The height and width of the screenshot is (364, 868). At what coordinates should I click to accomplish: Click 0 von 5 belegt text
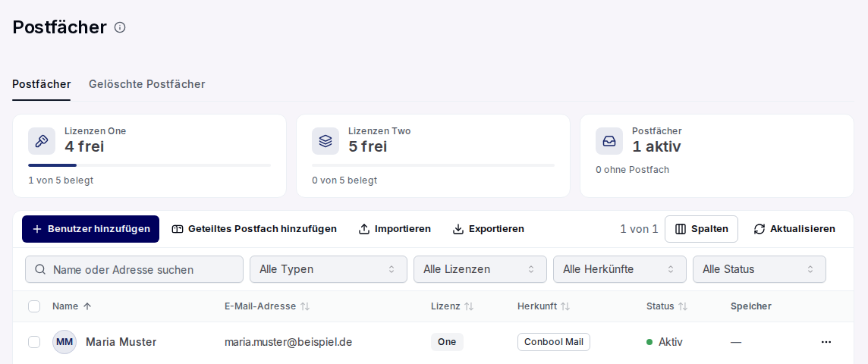click(x=344, y=180)
